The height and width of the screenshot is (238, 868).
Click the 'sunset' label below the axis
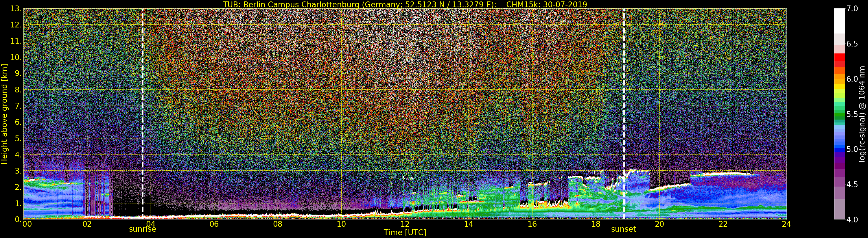pos(623,229)
